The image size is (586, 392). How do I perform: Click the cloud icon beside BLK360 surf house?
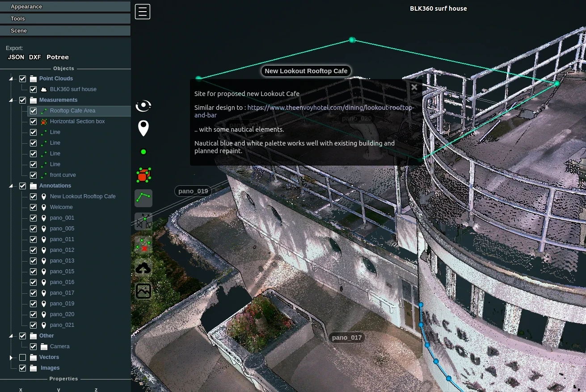click(44, 89)
